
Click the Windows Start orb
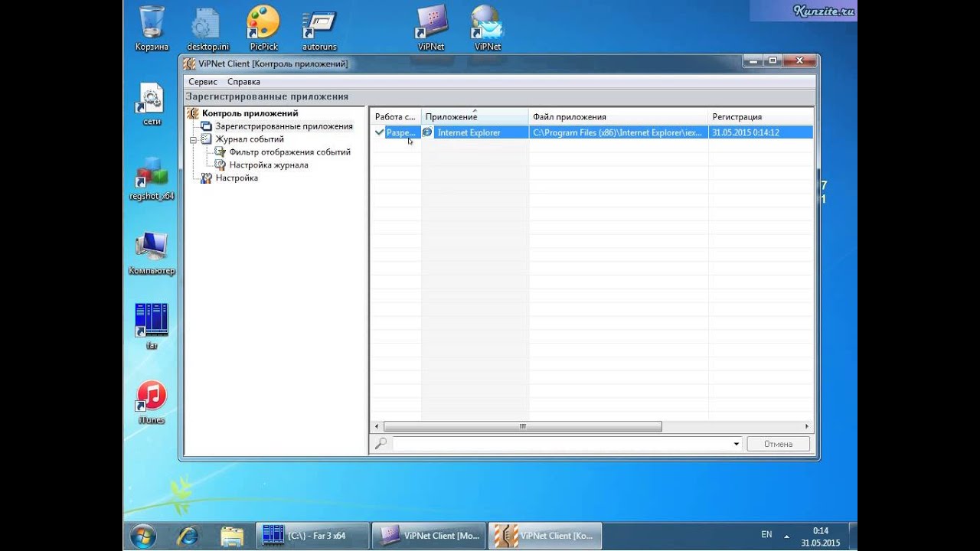click(x=143, y=536)
